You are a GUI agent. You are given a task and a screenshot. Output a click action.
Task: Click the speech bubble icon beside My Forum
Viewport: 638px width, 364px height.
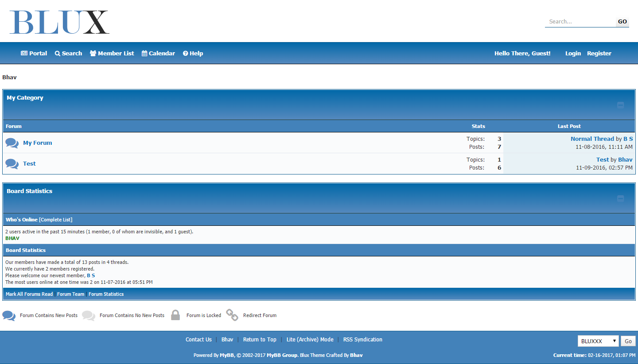12,143
